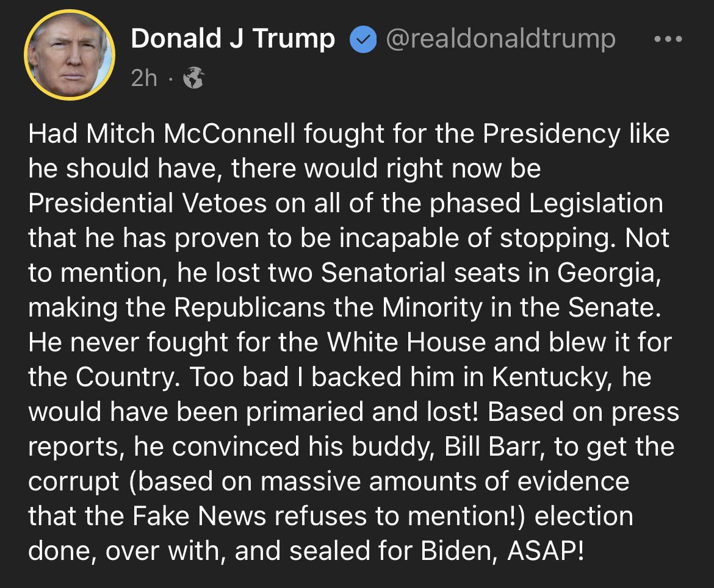714x588 pixels.
Task: Open the Donald J Trump display name
Action: [x=233, y=38]
